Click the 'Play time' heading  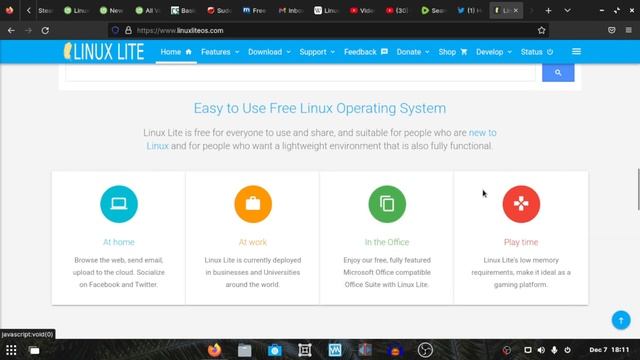(521, 242)
